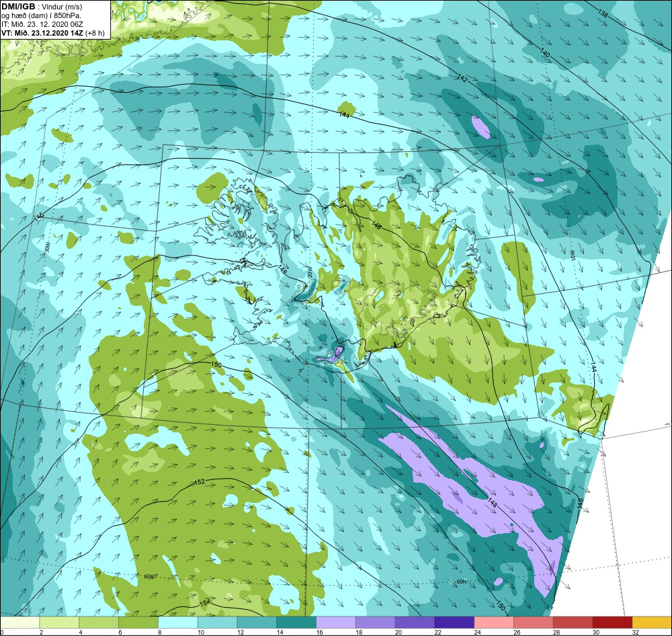Select the light purple 18–20 m/s legend swatch
The image size is (672, 636).
376,623
